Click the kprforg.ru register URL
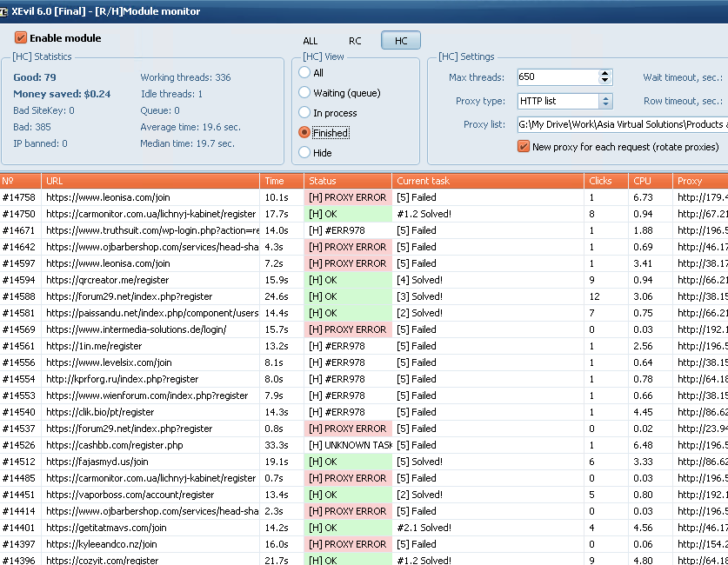This screenshot has height=565, width=728. (x=122, y=380)
